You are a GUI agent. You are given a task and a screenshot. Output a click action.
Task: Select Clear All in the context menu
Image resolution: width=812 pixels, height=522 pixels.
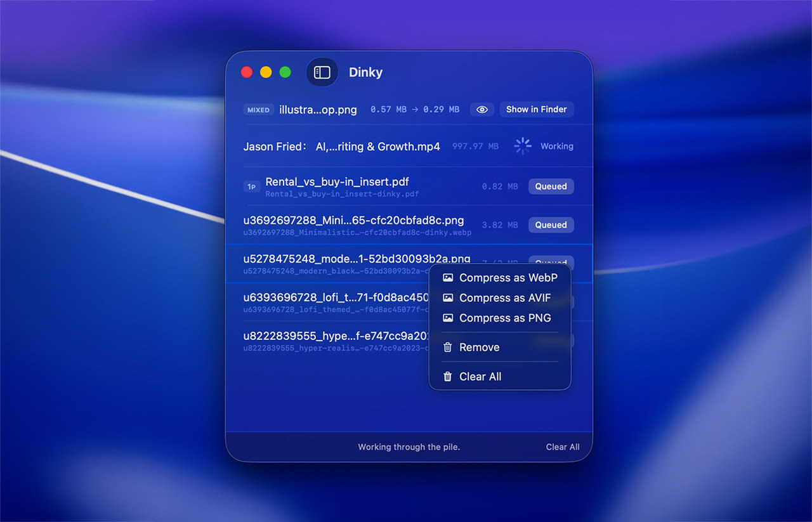click(480, 376)
